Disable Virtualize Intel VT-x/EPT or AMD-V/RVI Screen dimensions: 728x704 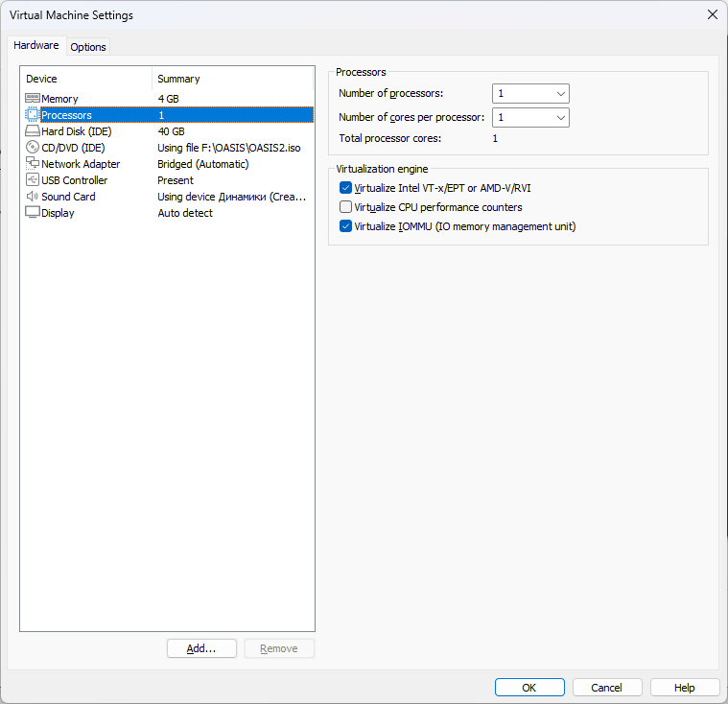346,188
